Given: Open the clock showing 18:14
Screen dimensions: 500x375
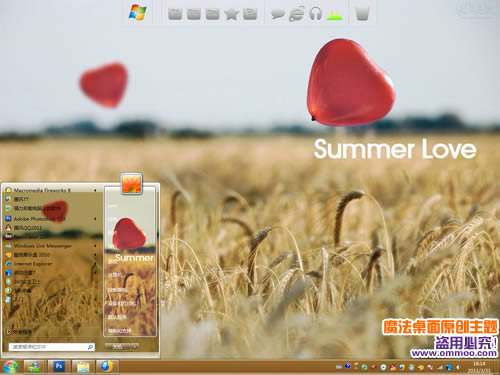Looking at the screenshot, I should (x=479, y=367).
